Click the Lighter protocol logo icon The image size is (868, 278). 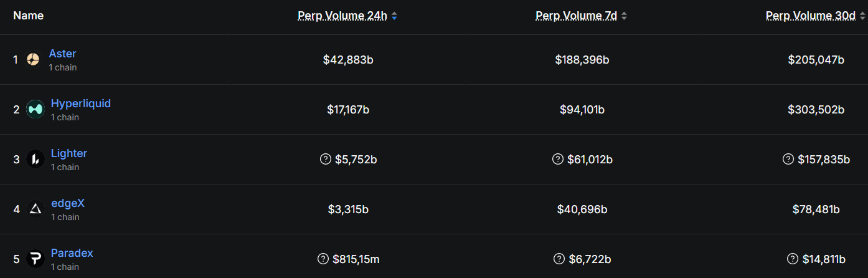35,160
